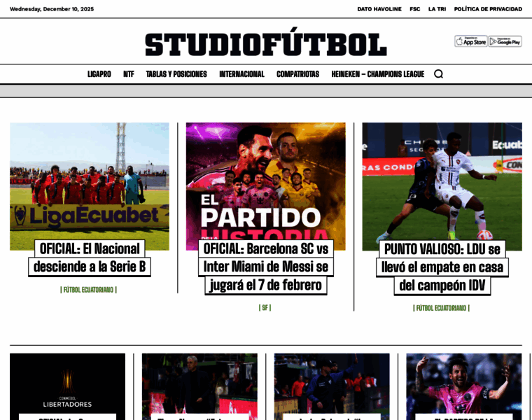Screen dimensions: 532x420
Task: Open Fútbol Ecuatoriano tag under El Nacional
Action: [89, 290]
